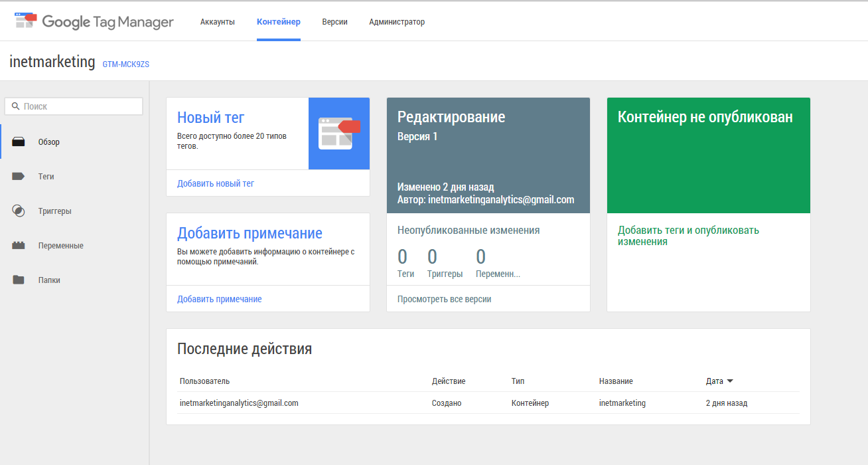Click the inetmarketing container name

52,62
